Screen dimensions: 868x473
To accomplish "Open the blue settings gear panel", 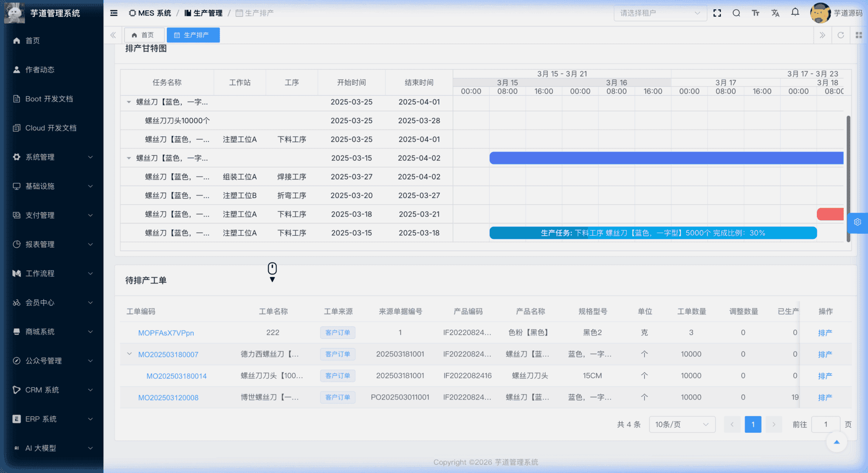I will pyautogui.click(x=858, y=222).
